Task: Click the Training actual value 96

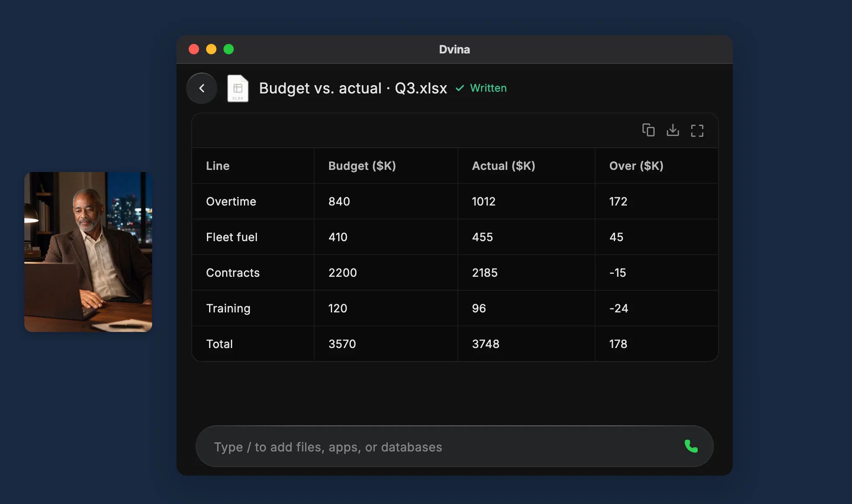Action: pos(479,308)
